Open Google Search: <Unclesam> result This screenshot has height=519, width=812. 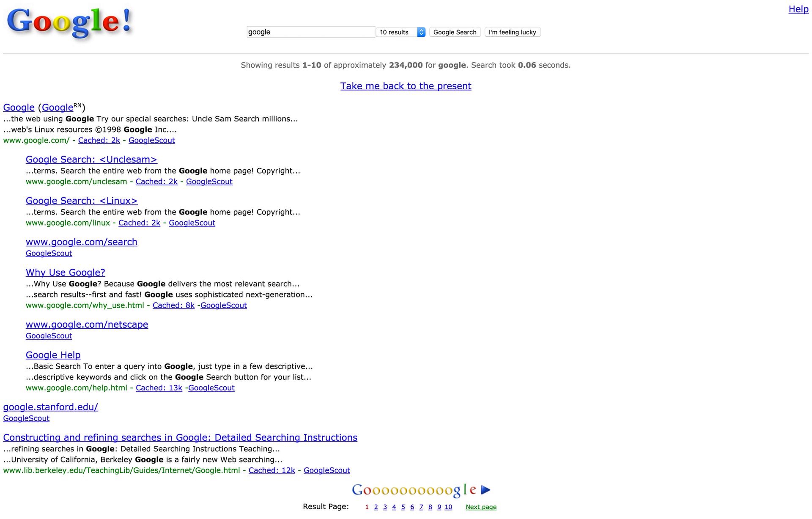(91, 159)
